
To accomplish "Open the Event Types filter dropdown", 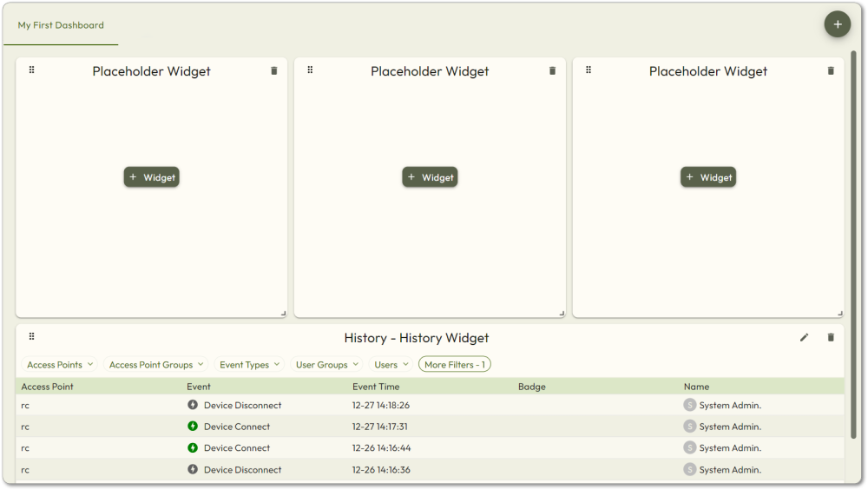I will 250,365.
